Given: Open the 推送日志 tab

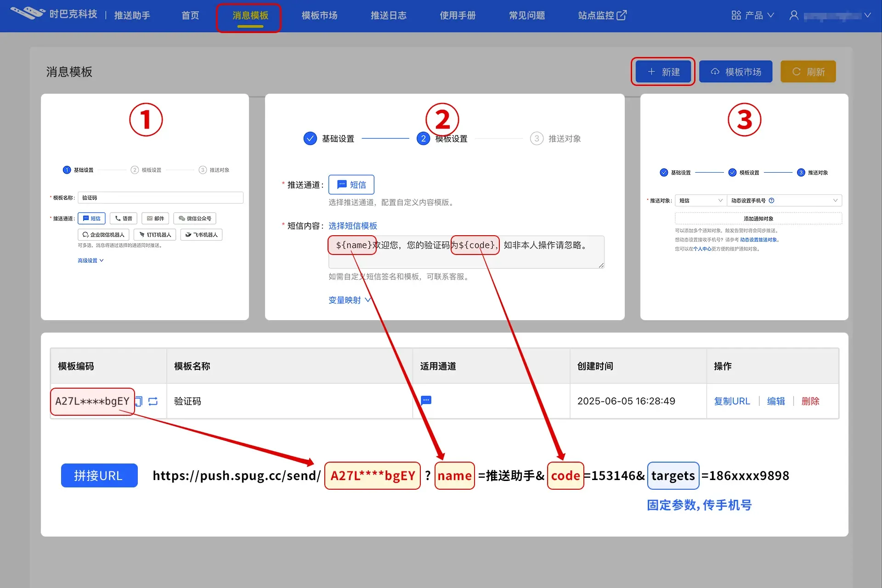Looking at the screenshot, I should [x=389, y=16].
